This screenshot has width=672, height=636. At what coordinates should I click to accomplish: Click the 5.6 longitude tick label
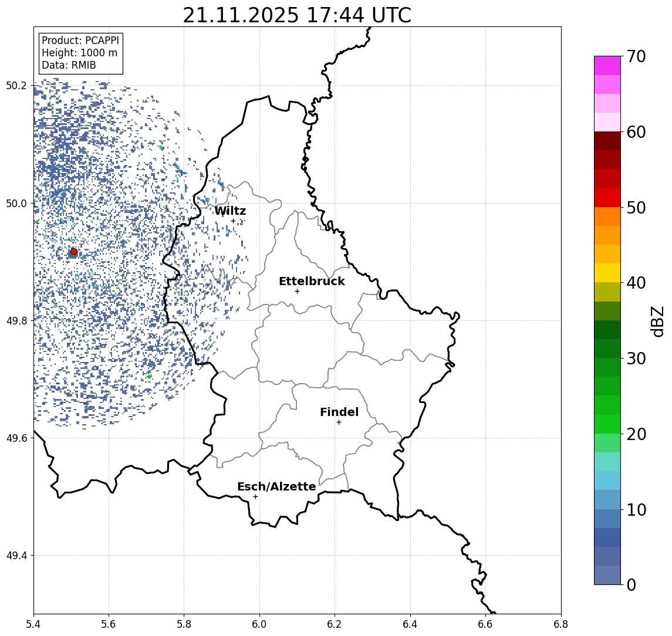109,624
